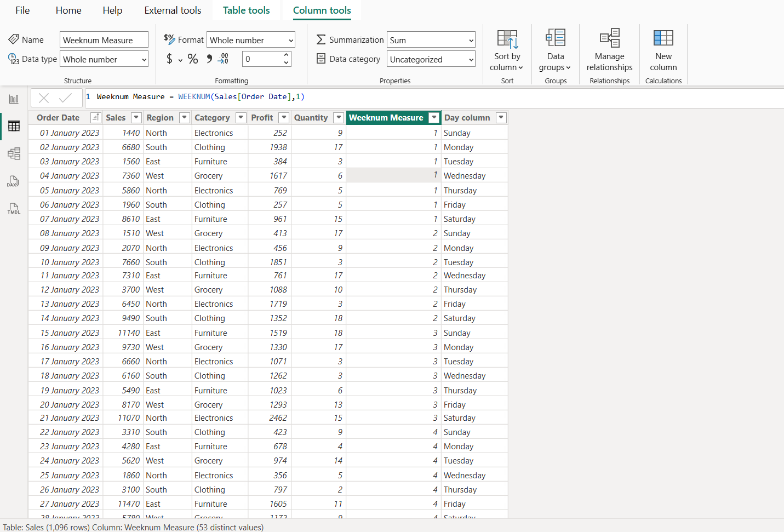This screenshot has height=532, width=784.
Task: Increase decimal places with the stepper
Action: (286, 55)
